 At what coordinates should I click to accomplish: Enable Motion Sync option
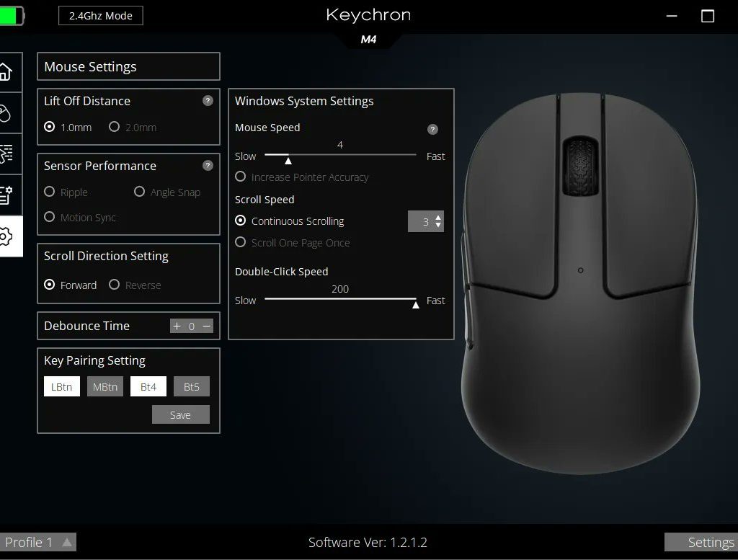coord(50,217)
